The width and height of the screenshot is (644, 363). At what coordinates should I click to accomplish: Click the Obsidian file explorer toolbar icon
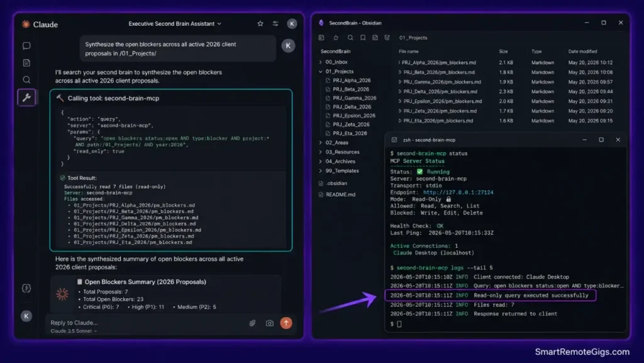(x=321, y=38)
